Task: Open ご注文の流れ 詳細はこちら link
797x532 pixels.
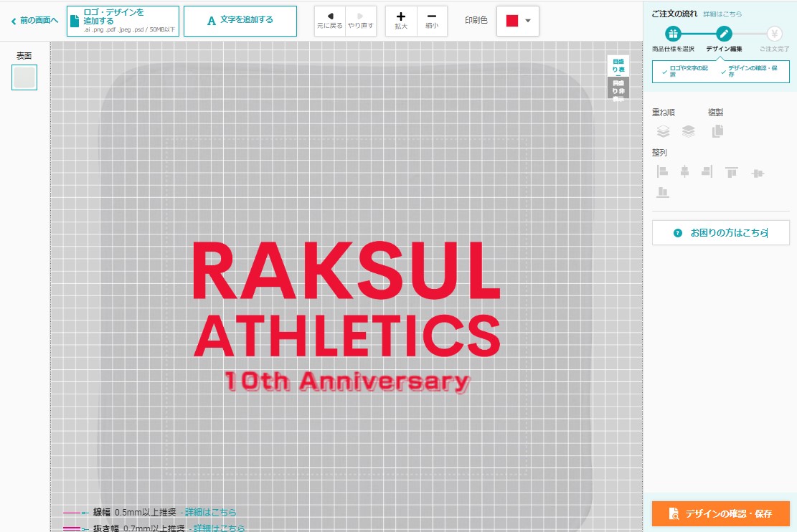Action: (x=722, y=14)
